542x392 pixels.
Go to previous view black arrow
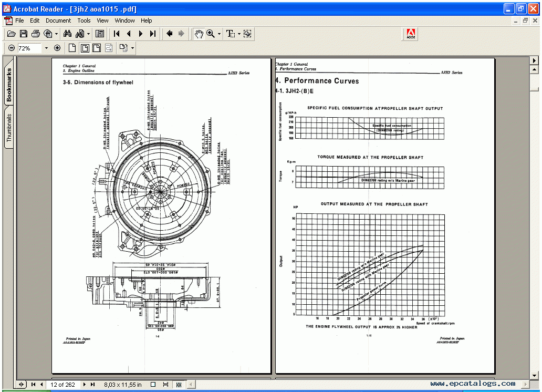pos(169,34)
